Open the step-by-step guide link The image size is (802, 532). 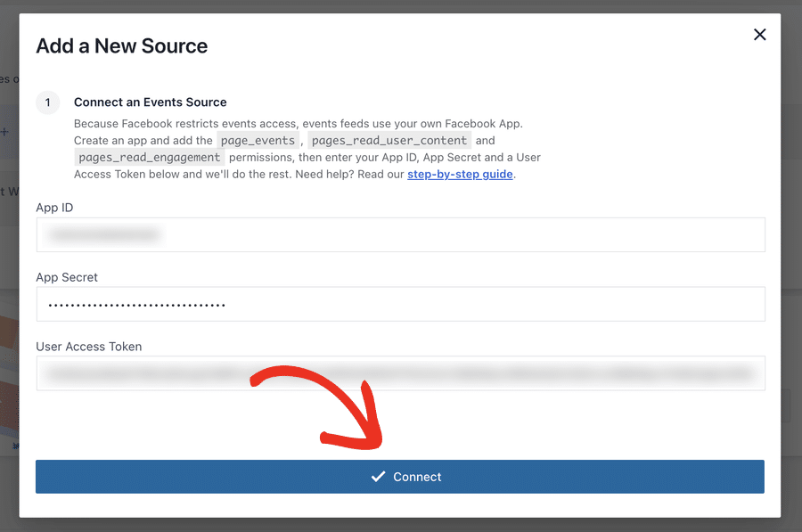pyautogui.click(x=460, y=174)
